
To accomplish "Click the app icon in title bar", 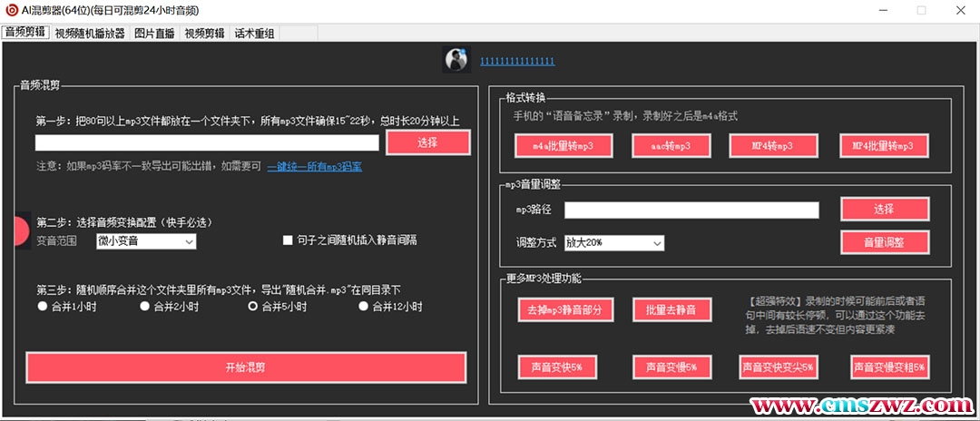I will [10, 10].
